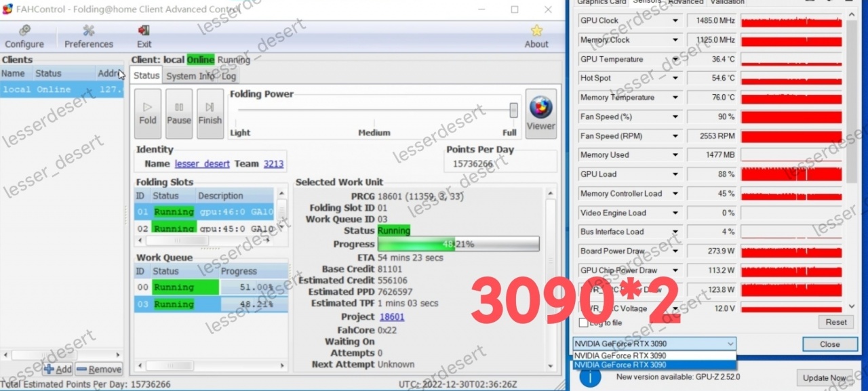Open GPU-Z Advanced tab
The height and width of the screenshot is (391, 868).
[686, 2]
